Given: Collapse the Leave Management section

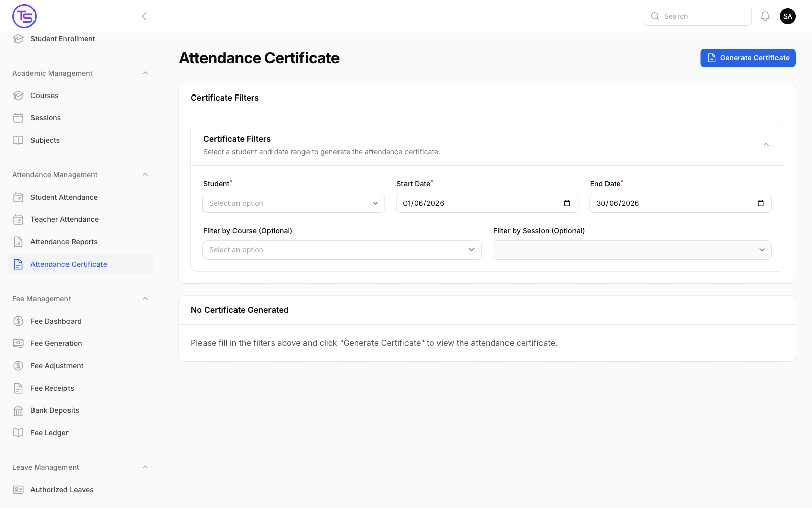Looking at the screenshot, I should click(x=145, y=467).
